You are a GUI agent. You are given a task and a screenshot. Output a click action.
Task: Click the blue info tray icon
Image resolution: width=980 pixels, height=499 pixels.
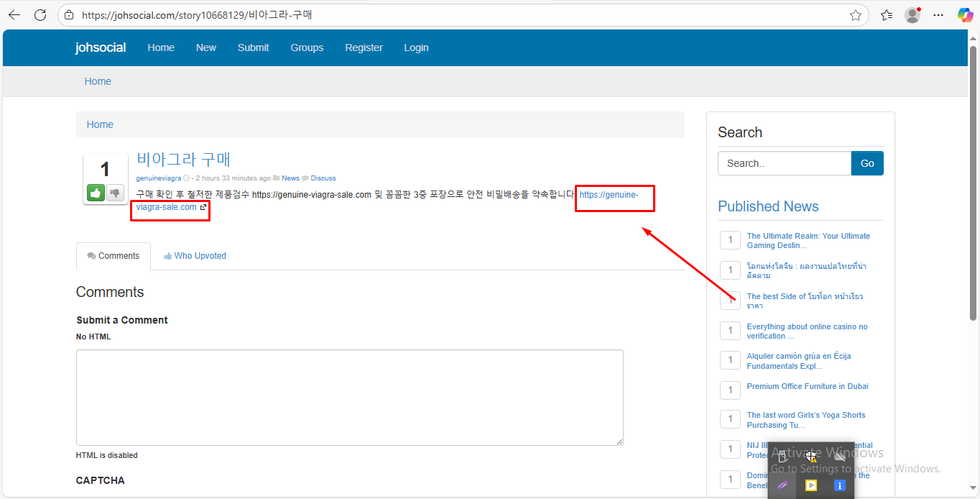click(838, 485)
